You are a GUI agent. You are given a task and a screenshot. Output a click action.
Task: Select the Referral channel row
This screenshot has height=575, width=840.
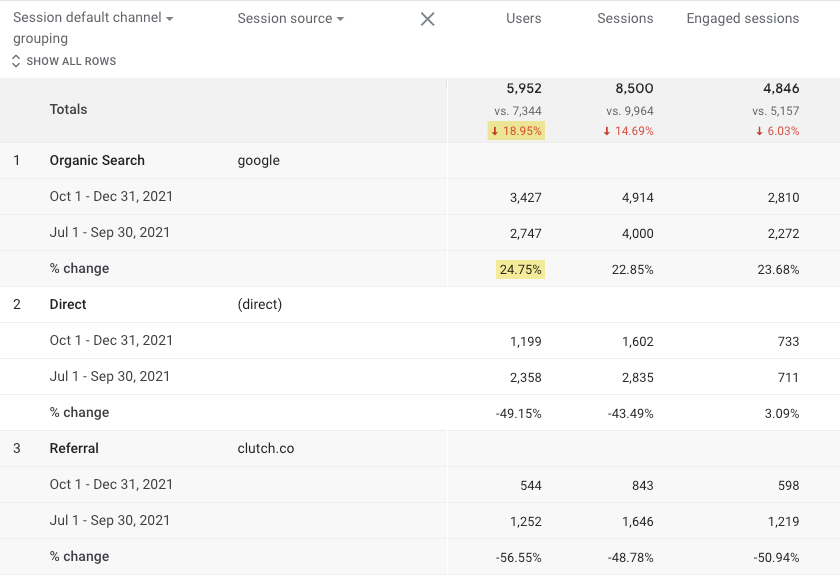74,448
